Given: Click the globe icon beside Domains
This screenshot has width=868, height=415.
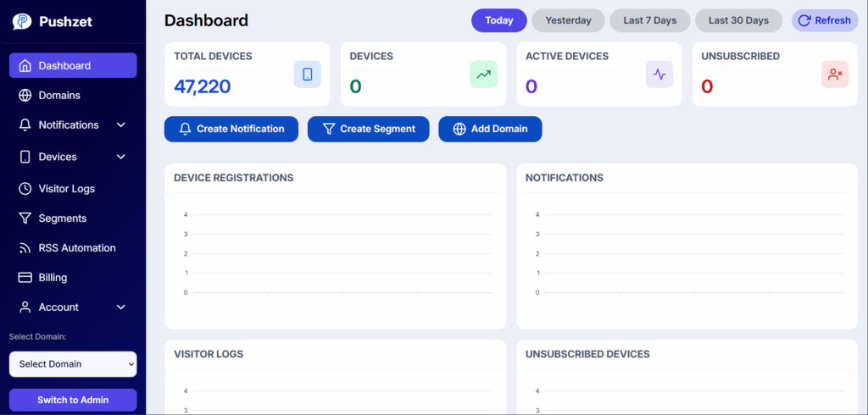Looking at the screenshot, I should 25,95.
